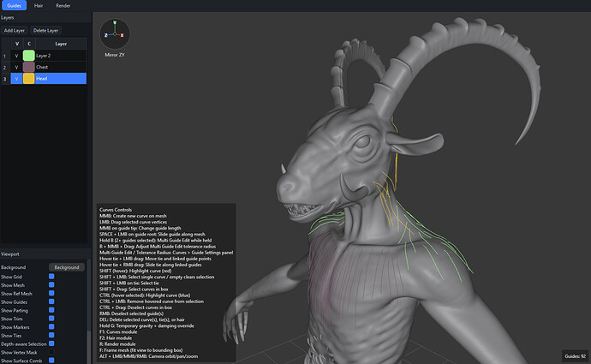This screenshot has width=591, height=364.
Task: Click the 'LMB: Drag selected curve vertices' line
Action: tap(133, 222)
